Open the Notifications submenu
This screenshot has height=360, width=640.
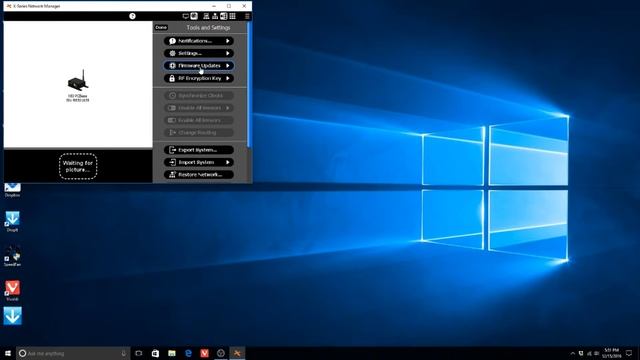click(x=199, y=41)
